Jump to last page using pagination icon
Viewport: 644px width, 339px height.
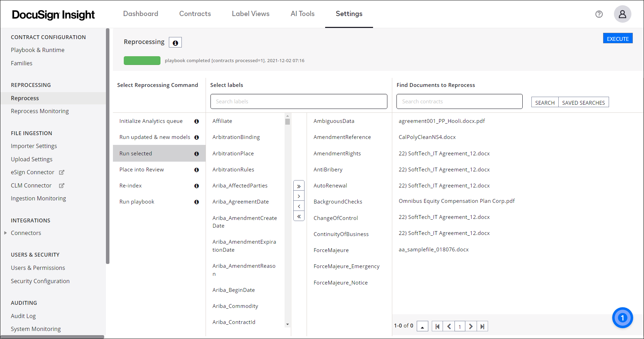[482, 326]
